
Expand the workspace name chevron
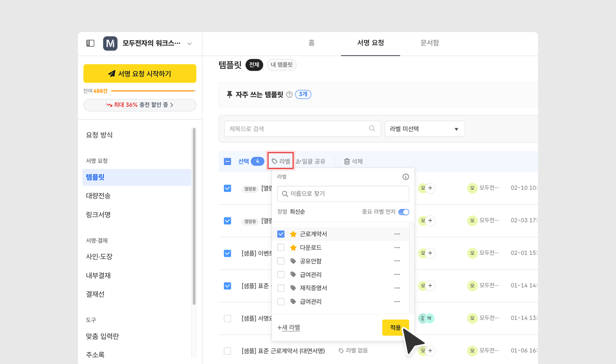click(x=189, y=44)
